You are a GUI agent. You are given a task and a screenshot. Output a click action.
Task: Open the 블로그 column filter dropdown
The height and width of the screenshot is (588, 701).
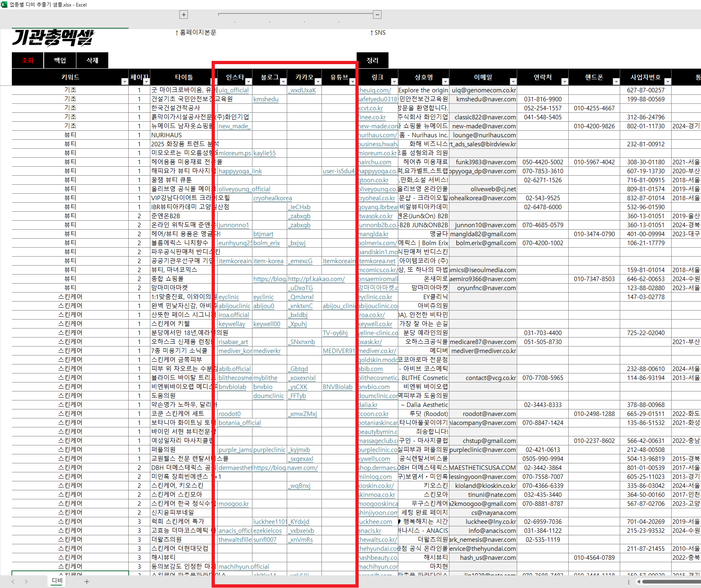point(283,82)
